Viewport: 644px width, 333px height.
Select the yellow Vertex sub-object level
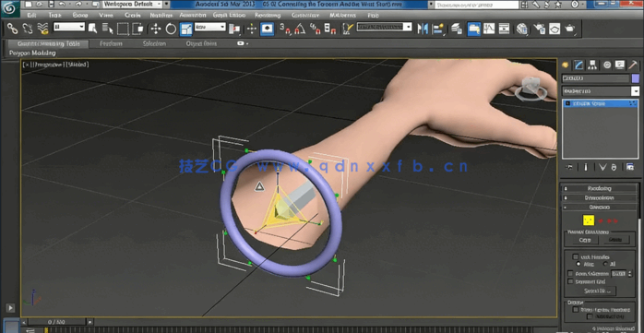(588, 220)
